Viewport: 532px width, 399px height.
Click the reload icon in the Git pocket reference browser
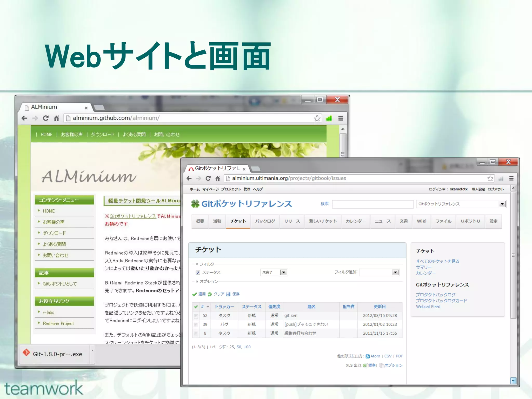208,178
